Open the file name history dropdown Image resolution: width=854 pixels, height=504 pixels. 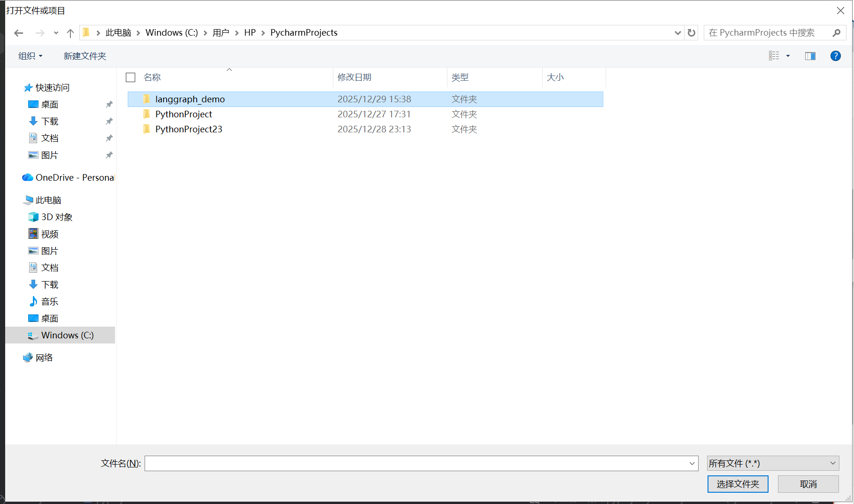point(692,464)
